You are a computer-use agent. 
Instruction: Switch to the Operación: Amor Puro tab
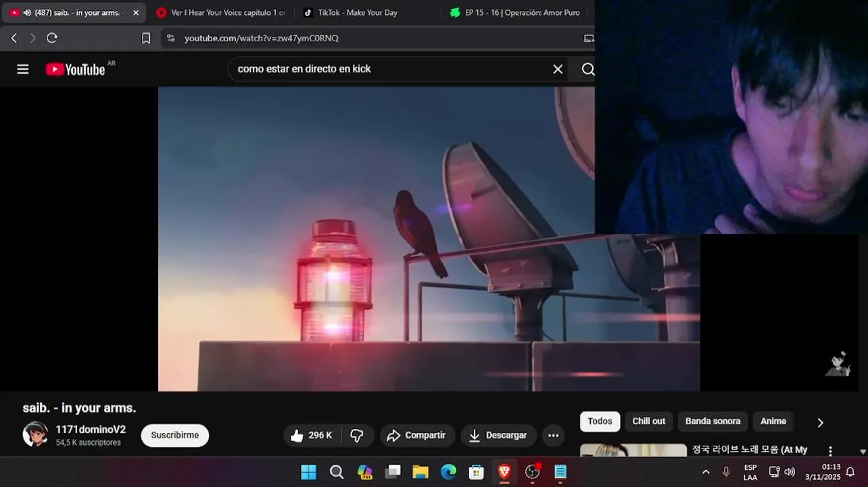(516, 12)
